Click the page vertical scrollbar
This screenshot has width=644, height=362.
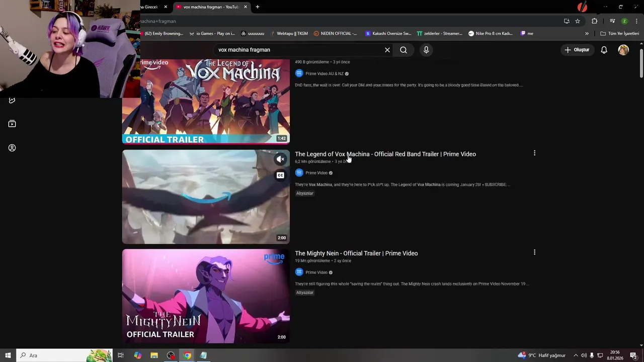(641, 63)
